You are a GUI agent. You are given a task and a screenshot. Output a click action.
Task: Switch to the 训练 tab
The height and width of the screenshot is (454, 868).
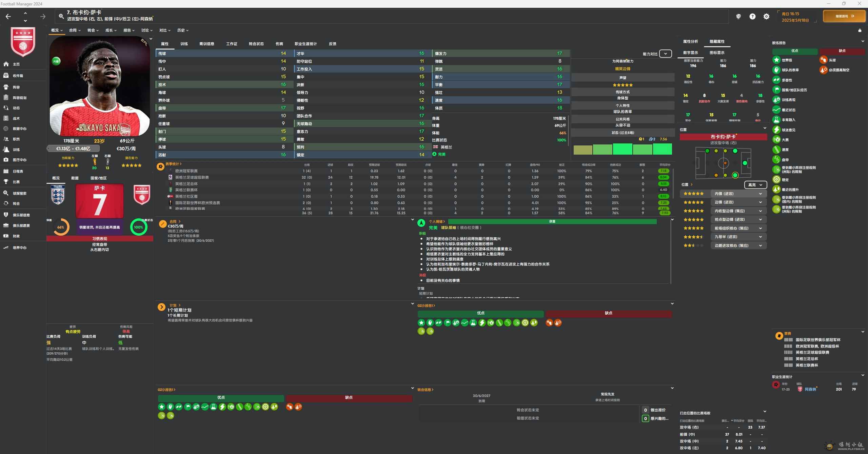click(184, 44)
